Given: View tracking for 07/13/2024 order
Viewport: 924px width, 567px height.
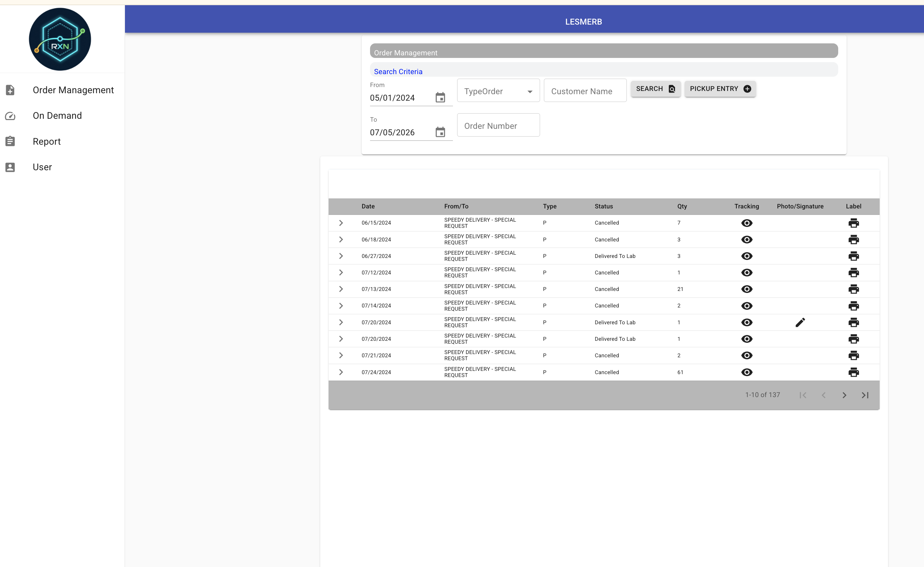Looking at the screenshot, I should pos(747,289).
